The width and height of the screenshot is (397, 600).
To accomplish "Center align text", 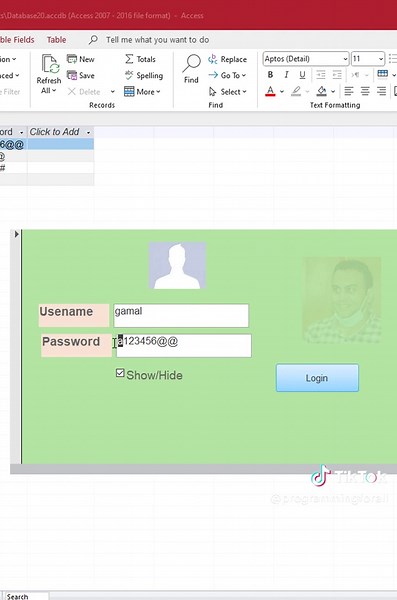I will 365,91.
